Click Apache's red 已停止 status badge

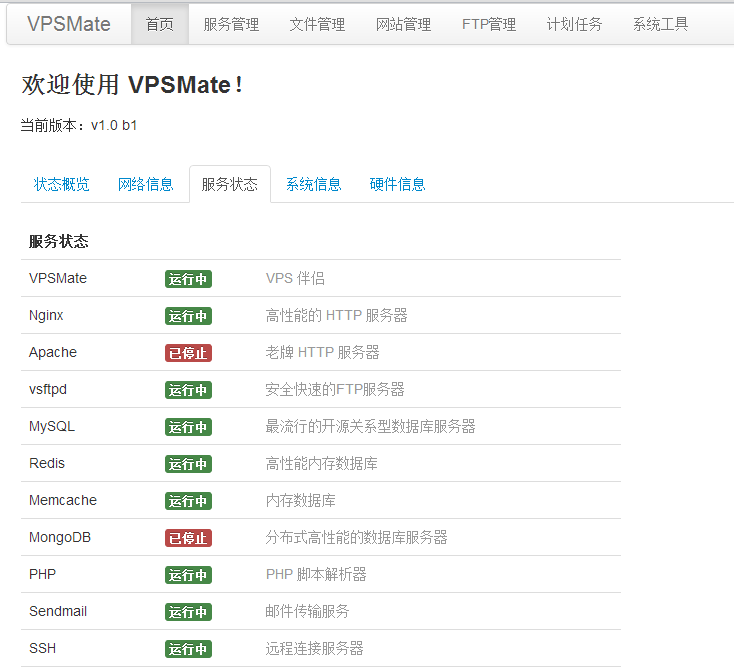pyautogui.click(x=188, y=353)
